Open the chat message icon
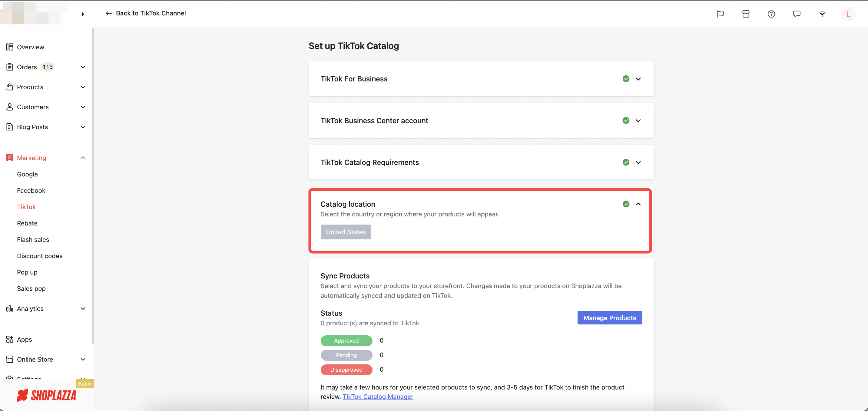 point(797,14)
